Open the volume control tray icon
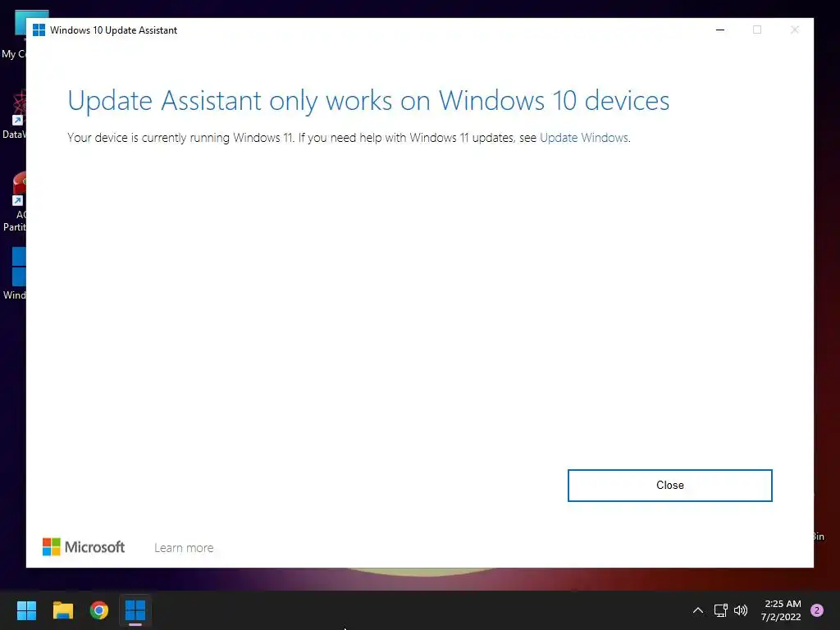840x630 pixels. (741, 610)
